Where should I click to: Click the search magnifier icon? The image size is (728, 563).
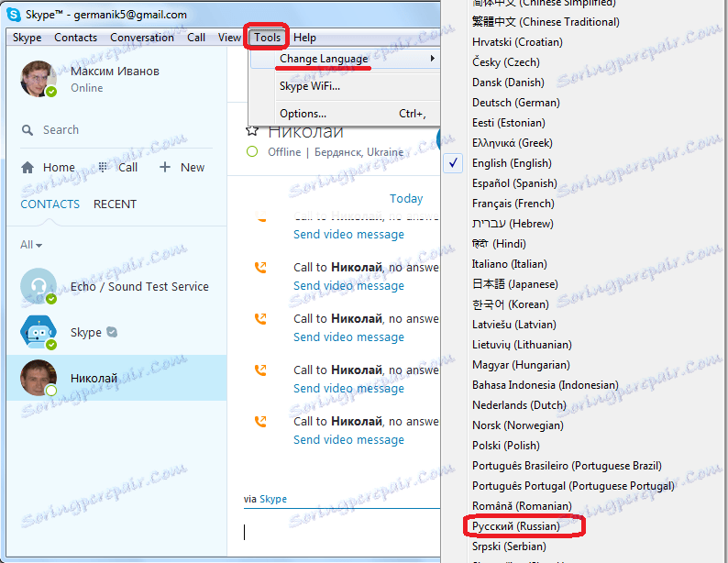[28, 130]
